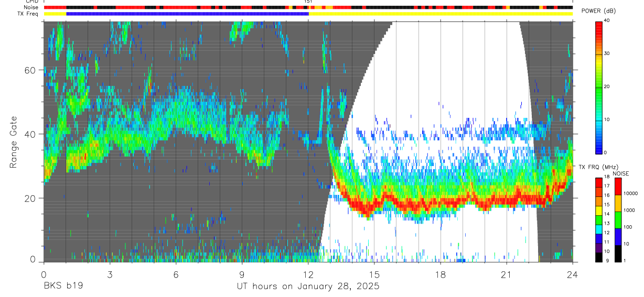
Task: Click the TX Freq strip label at top left
Action: 29,14
